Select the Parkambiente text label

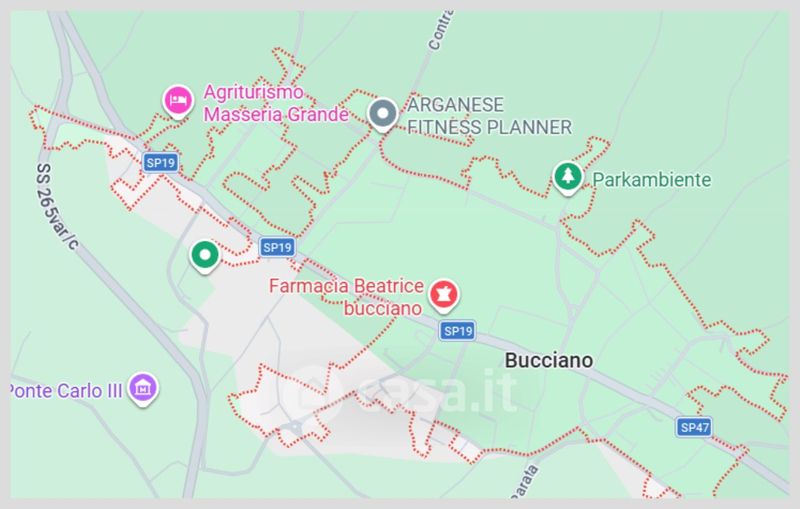tap(652, 180)
